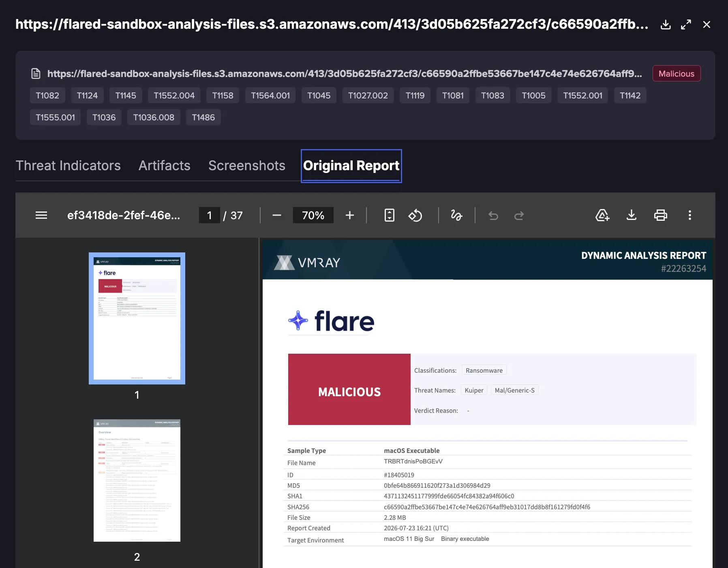
Task: Select the T1552.004 technique tag
Action: [174, 96]
